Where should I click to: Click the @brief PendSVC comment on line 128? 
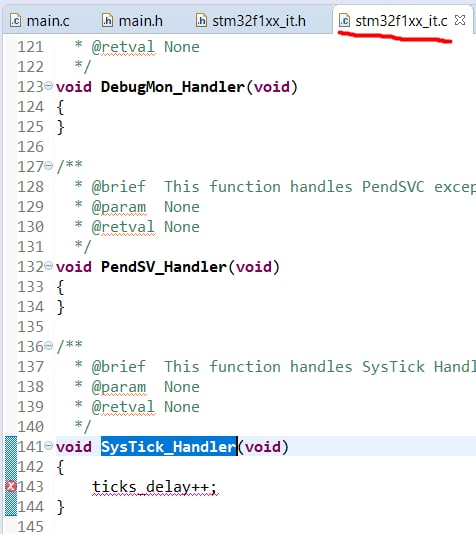275,187
